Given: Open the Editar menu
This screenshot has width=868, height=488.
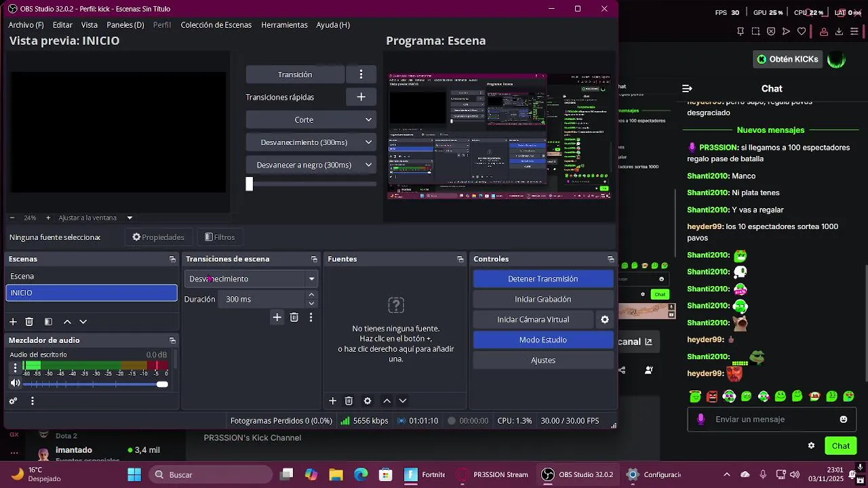Looking at the screenshot, I should 62,25.
